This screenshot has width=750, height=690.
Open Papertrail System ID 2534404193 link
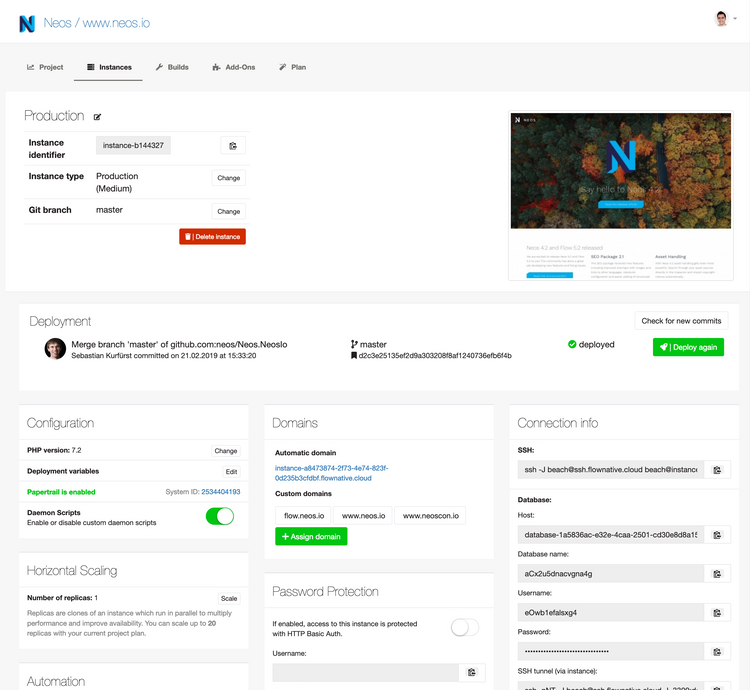tap(221, 492)
